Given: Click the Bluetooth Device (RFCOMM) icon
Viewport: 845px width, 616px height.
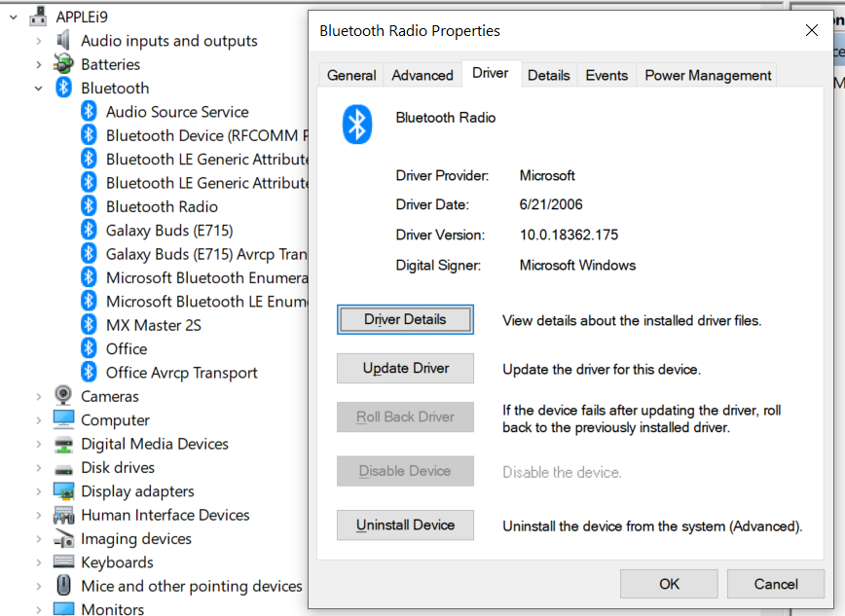Looking at the screenshot, I should pos(89,134).
